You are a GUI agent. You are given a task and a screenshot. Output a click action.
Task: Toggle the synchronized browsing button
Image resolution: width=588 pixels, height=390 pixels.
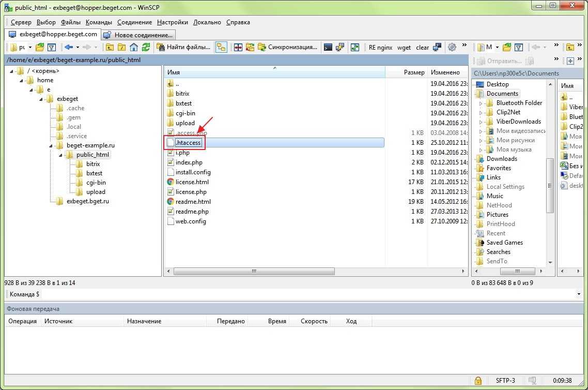pyautogui.click(x=221, y=48)
